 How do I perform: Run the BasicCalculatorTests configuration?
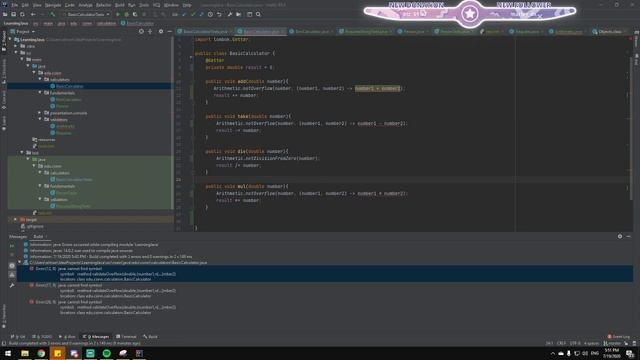tap(118, 14)
